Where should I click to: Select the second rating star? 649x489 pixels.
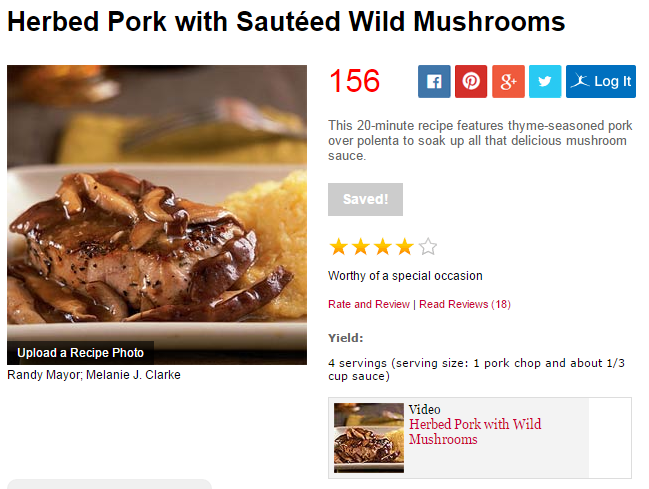pos(361,247)
